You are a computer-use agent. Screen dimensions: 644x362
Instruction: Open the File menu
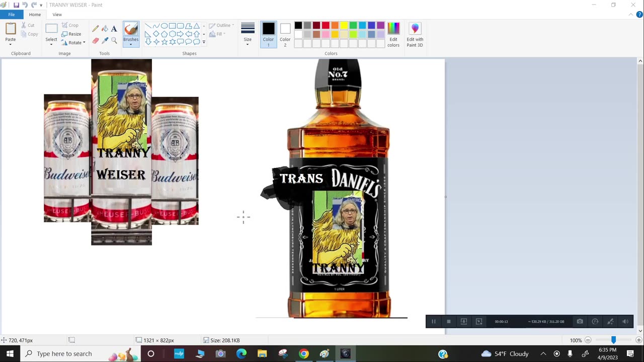click(x=11, y=15)
